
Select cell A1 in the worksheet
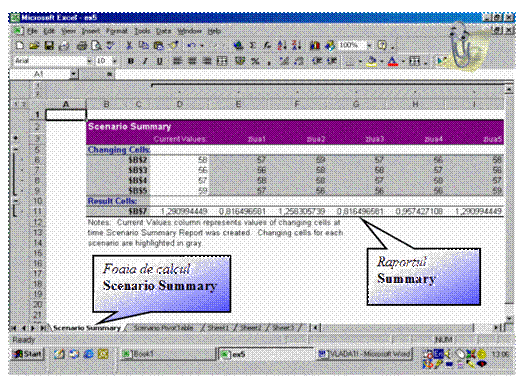click(x=66, y=115)
